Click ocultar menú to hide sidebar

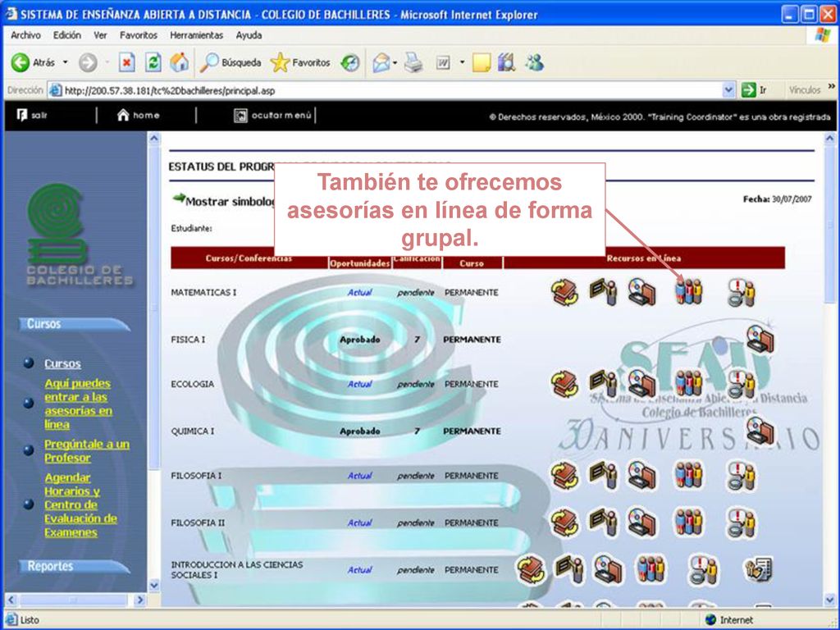272,115
